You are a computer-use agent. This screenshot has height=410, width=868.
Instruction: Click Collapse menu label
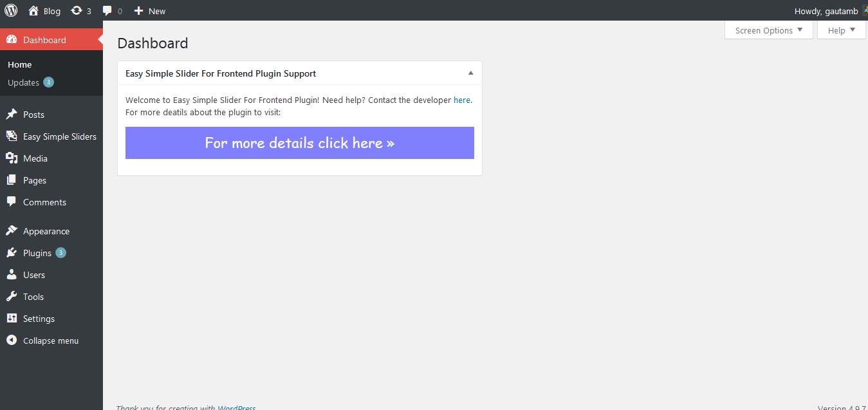click(51, 340)
